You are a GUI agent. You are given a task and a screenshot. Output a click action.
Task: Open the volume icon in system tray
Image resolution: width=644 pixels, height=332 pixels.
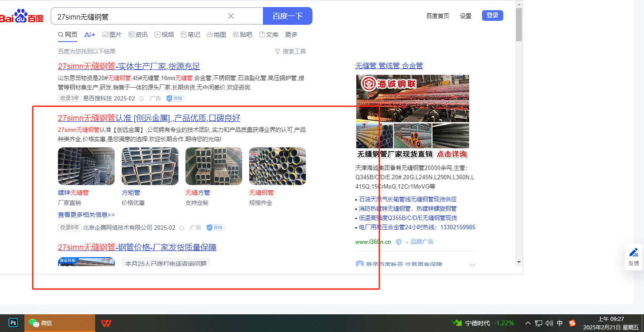tap(549, 323)
